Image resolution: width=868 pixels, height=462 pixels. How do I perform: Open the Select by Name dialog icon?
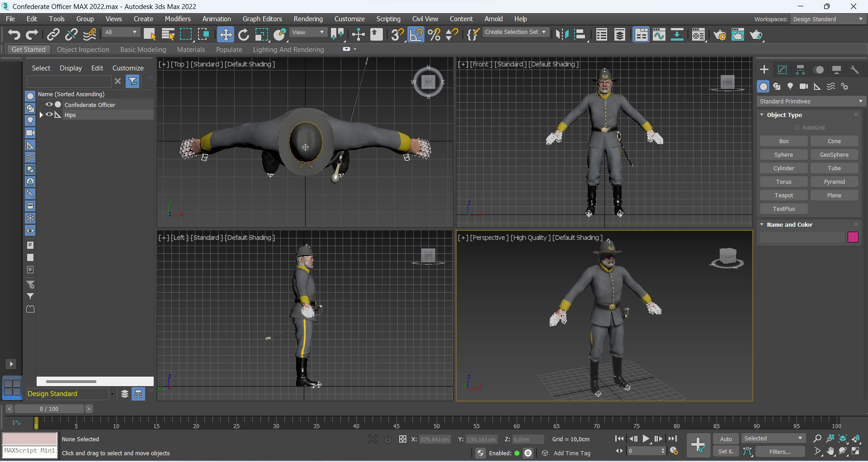pyautogui.click(x=168, y=35)
